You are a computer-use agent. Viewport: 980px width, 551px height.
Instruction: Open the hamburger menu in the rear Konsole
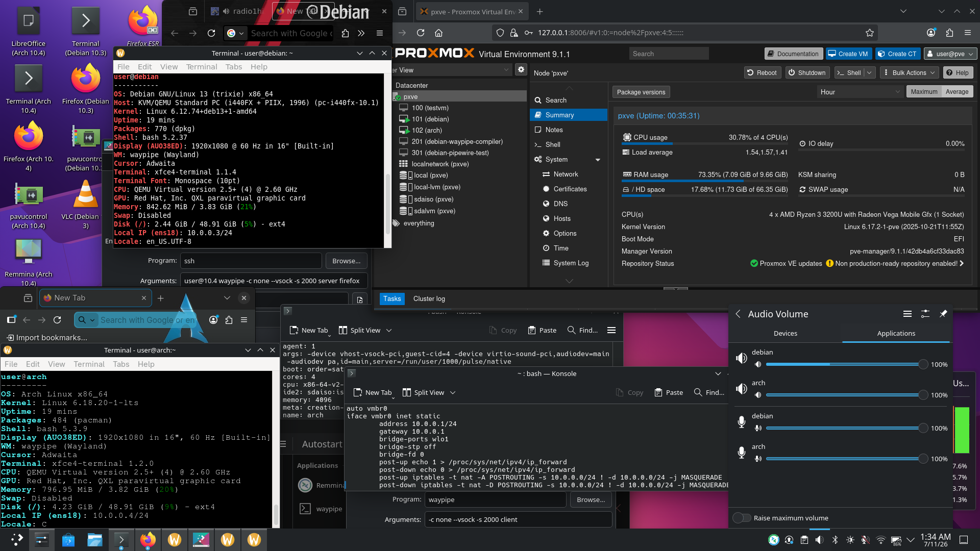[611, 330]
